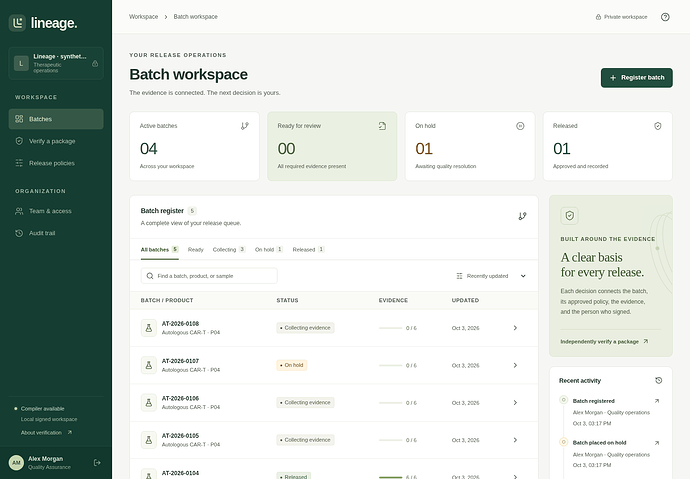Click the Register batch button

[x=637, y=78]
